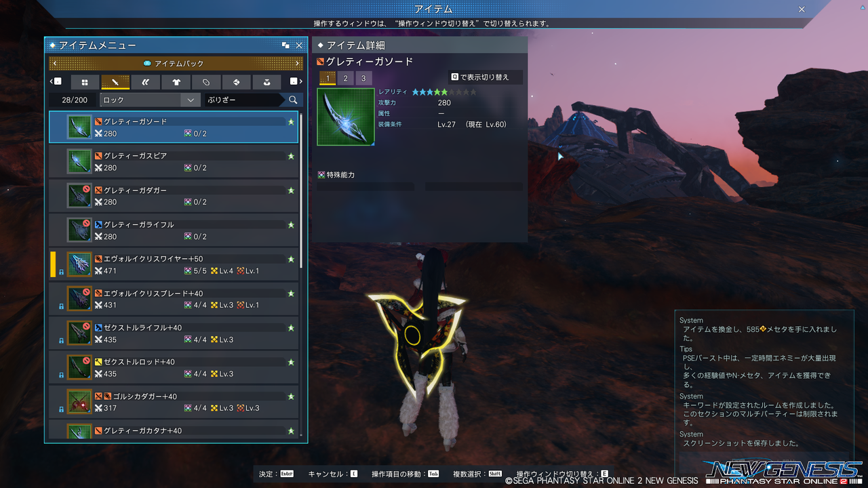Click the レアリティ star rating
Image resolution: width=868 pixels, height=488 pixels.
(444, 92)
